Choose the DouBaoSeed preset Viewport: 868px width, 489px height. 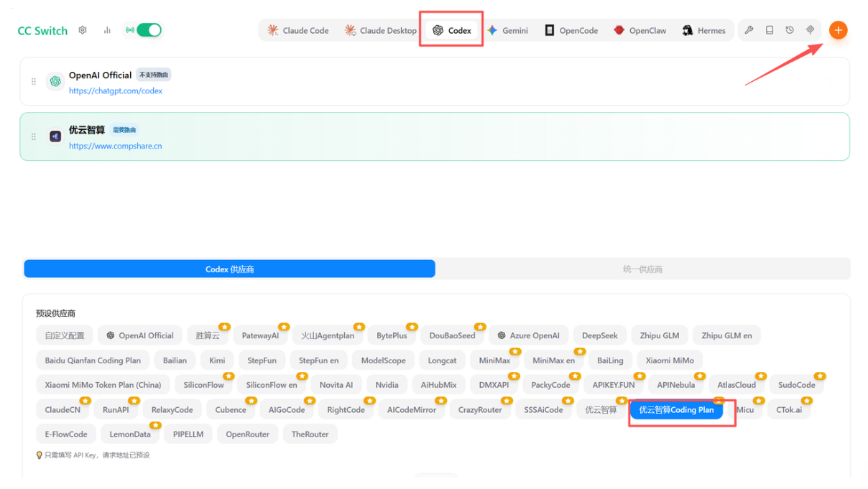click(x=453, y=335)
